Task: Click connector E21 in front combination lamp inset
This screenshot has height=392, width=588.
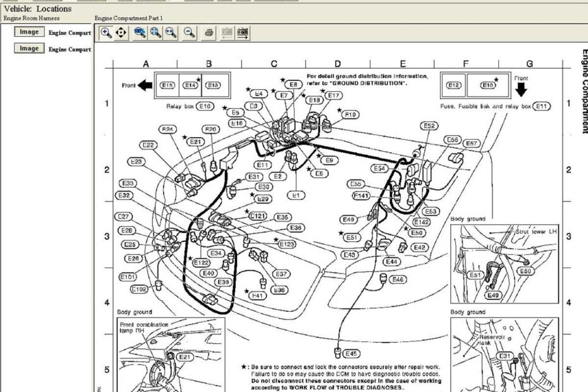Action: (183, 356)
